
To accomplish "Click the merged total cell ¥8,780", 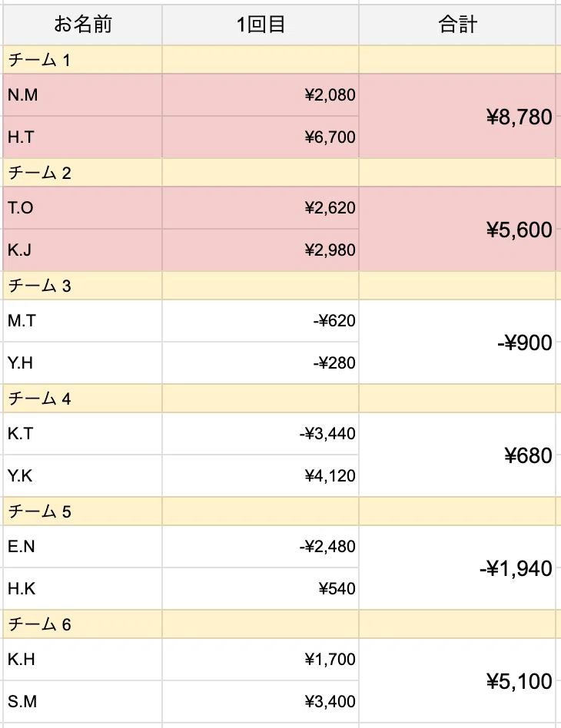I will point(457,116).
